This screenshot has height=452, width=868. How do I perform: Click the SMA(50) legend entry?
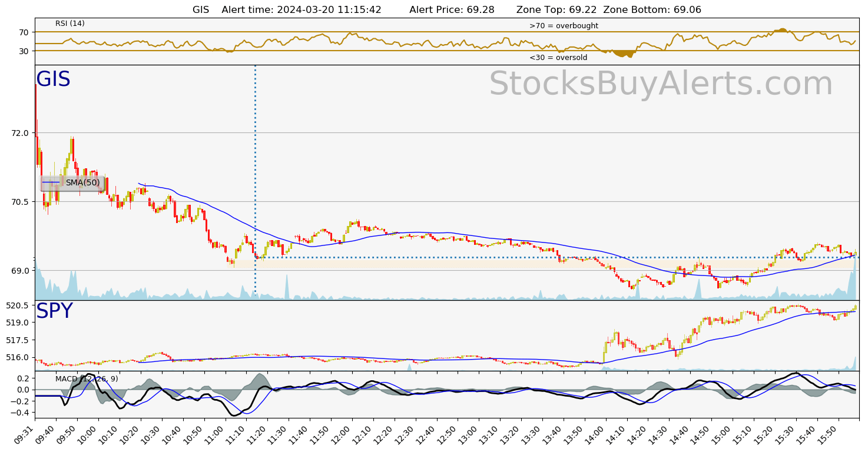72,183
